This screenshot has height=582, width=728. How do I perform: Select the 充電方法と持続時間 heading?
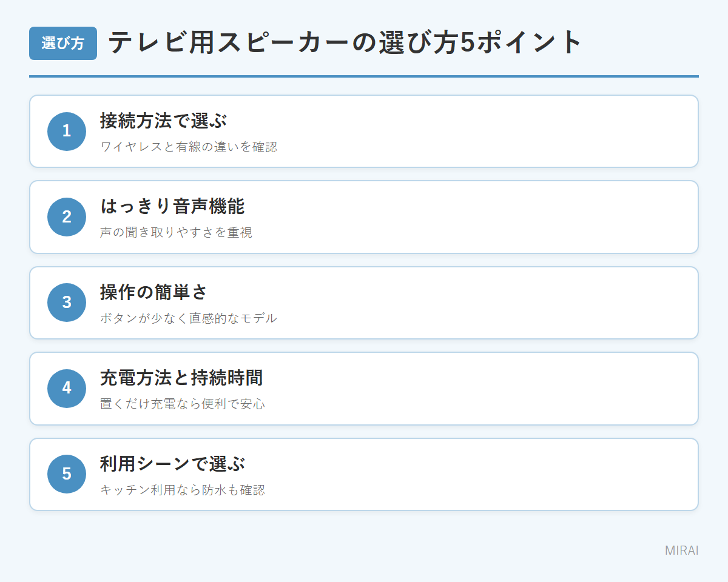(181, 378)
